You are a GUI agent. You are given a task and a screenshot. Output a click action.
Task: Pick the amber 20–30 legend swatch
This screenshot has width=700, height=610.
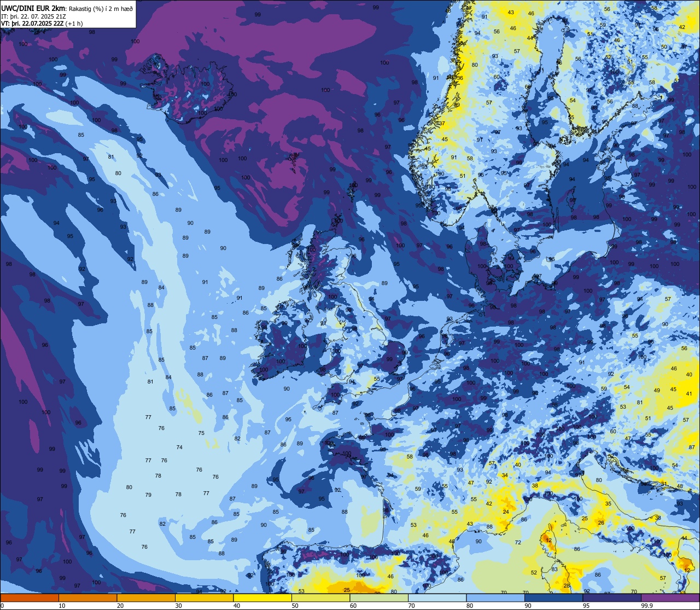[x=146, y=597]
